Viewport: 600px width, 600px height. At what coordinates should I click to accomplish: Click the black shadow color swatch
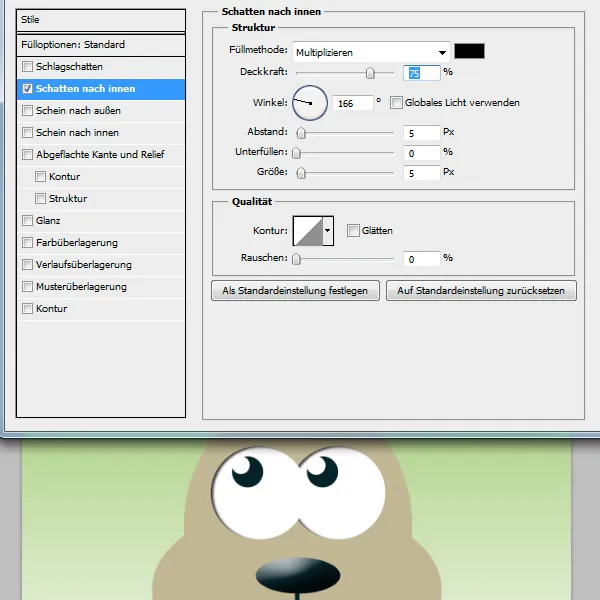(469, 51)
